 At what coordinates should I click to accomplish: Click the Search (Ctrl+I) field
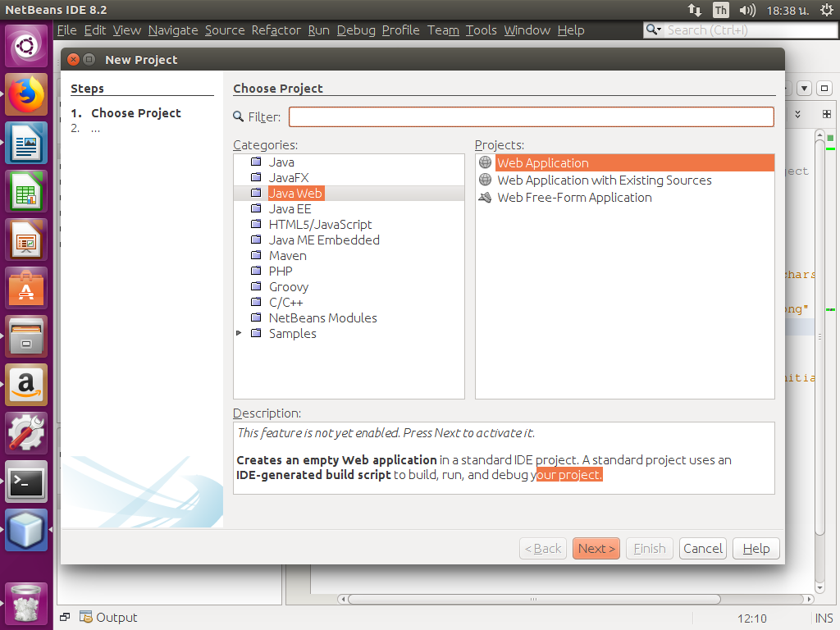tap(751, 30)
